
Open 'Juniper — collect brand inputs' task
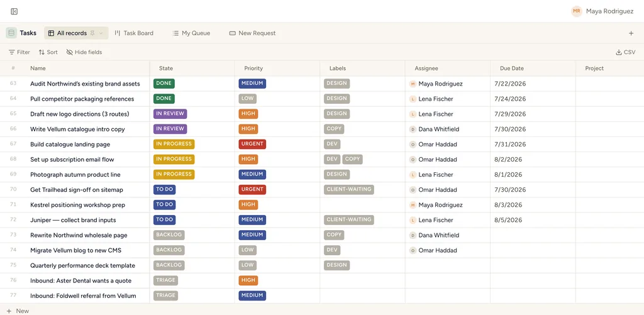point(73,220)
